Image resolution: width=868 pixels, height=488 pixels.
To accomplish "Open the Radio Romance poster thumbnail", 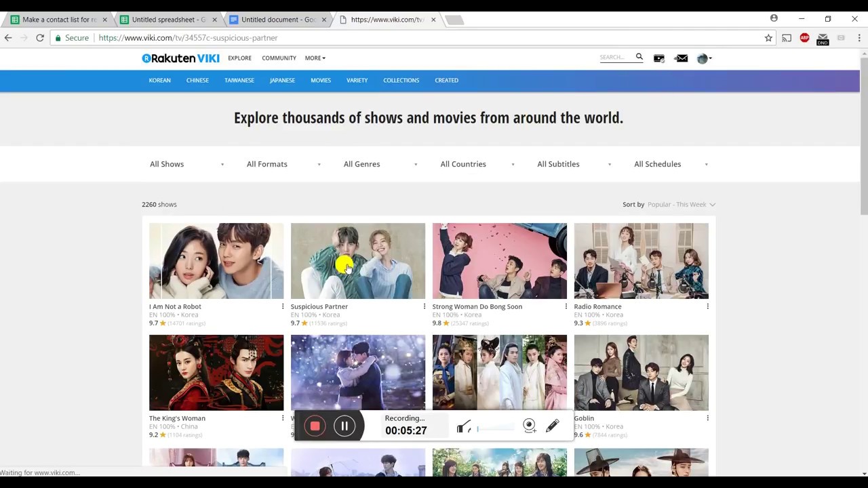I will point(642,261).
